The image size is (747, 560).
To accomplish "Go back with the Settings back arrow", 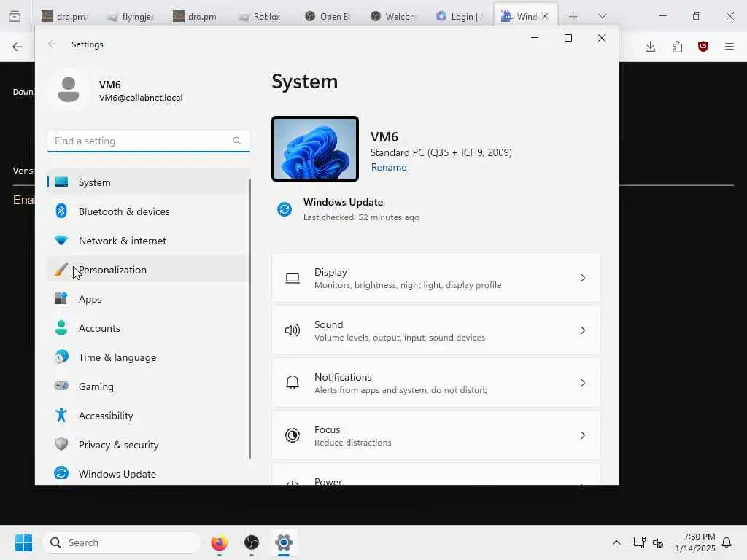I will tap(52, 44).
